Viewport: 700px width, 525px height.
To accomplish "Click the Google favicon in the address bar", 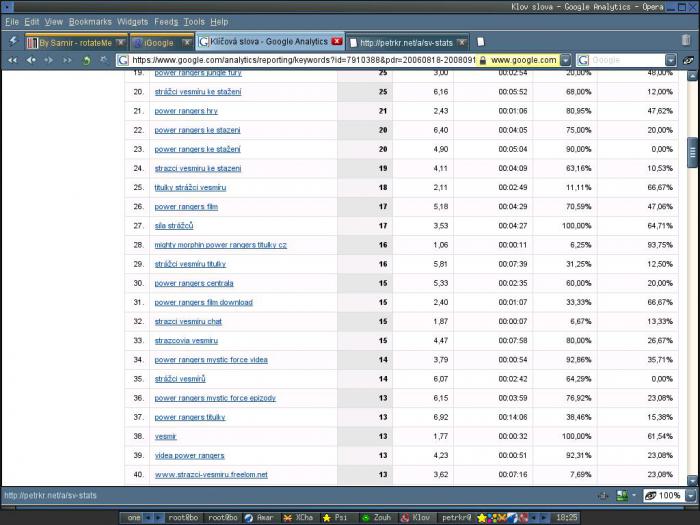I will click(x=123, y=60).
